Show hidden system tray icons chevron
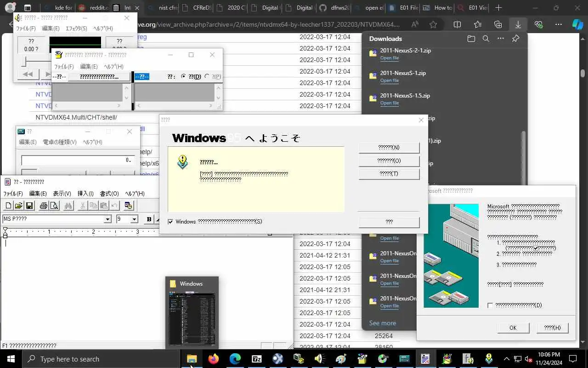 coord(506,359)
